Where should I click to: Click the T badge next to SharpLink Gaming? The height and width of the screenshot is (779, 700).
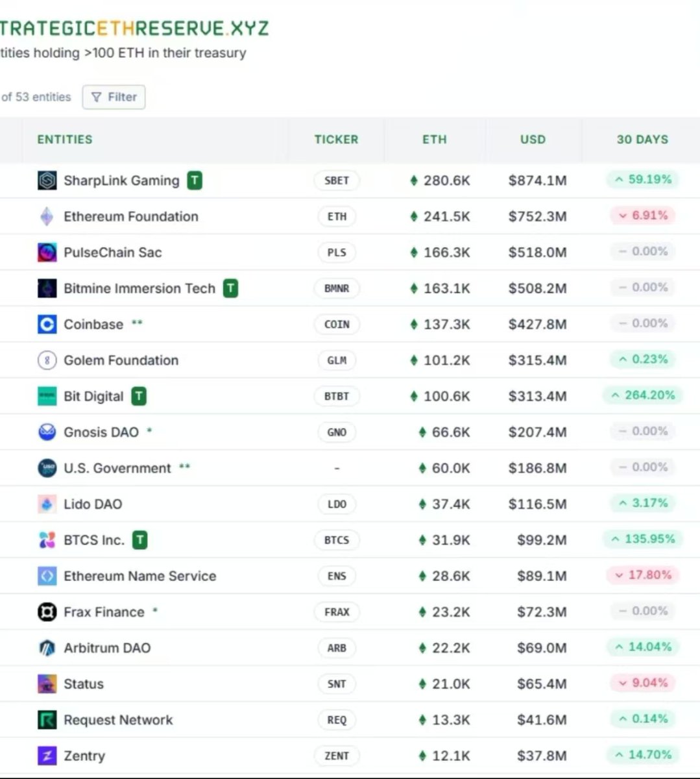pos(195,180)
